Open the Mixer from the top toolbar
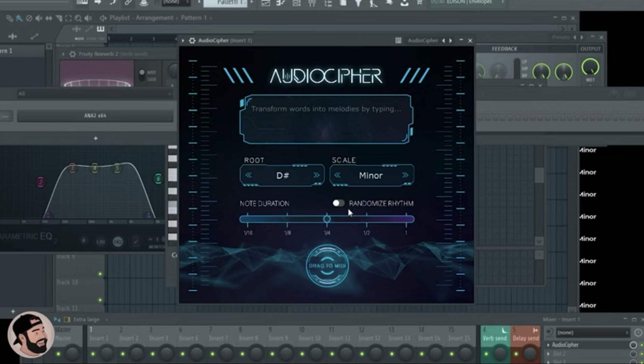Image resolution: width=644 pixels, height=364 pixels. point(312,4)
